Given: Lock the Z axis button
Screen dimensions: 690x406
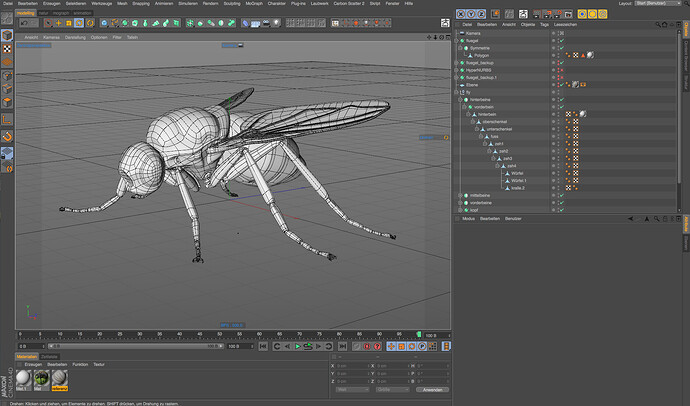Looking at the screenshot, I should pyautogui.click(x=481, y=14).
